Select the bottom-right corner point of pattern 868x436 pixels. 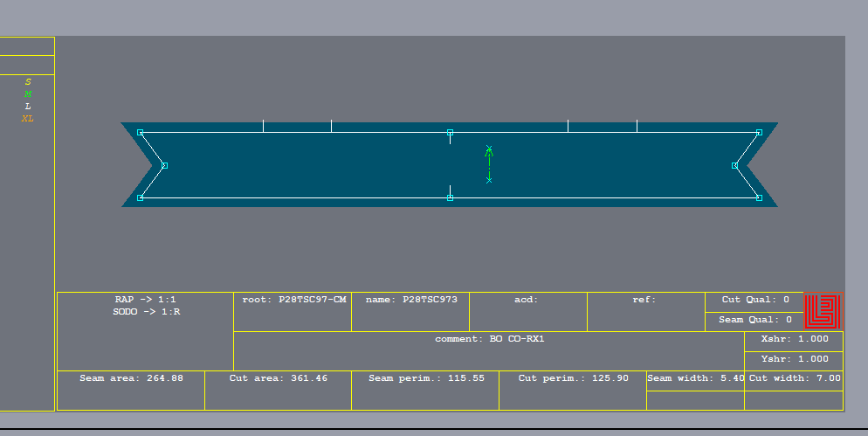(759, 197)
